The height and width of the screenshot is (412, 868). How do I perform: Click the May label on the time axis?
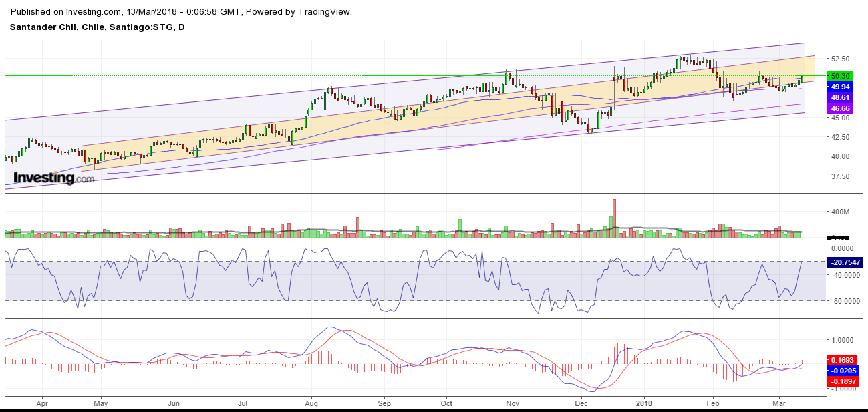[x=101, y=404]
